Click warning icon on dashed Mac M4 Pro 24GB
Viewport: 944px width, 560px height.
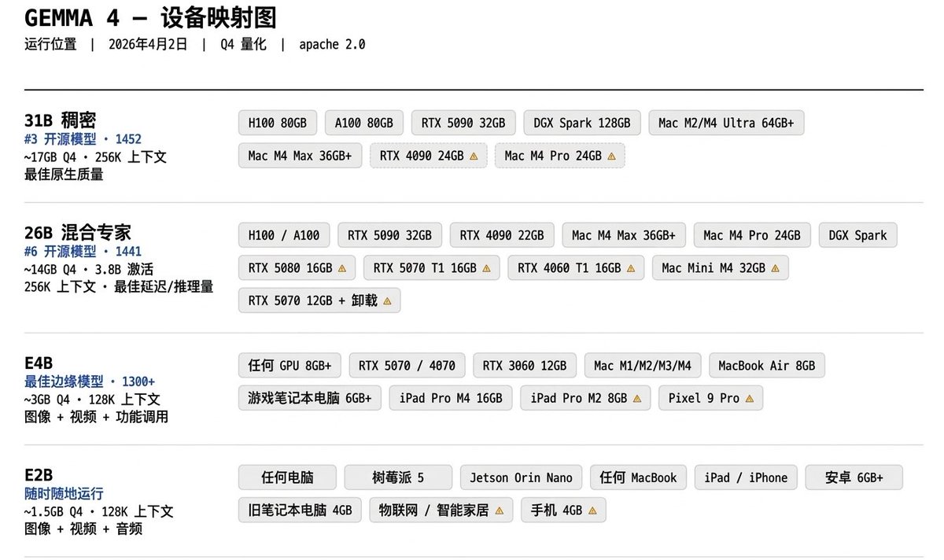coord(611,156)
